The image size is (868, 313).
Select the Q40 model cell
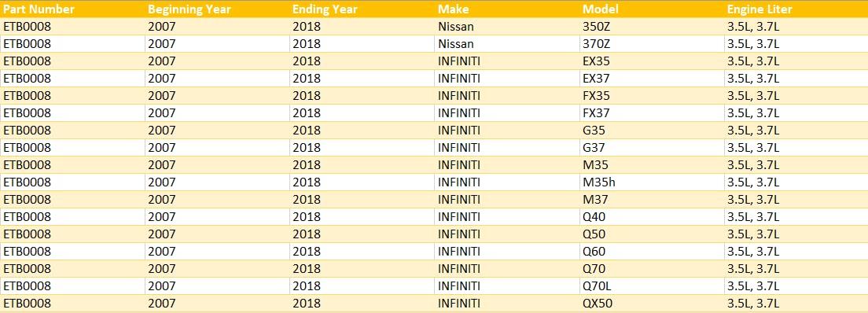(x=652, y=216)
